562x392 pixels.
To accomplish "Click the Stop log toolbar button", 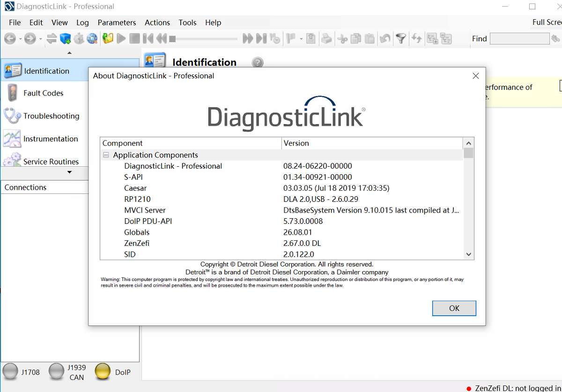I will [134, 38].
